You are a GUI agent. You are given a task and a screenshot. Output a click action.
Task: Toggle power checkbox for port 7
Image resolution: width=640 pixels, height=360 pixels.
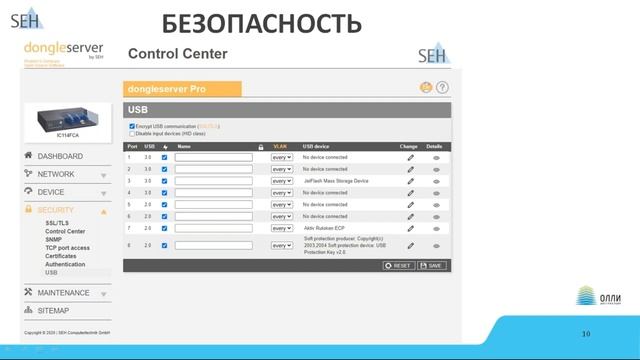pos(164,229)
